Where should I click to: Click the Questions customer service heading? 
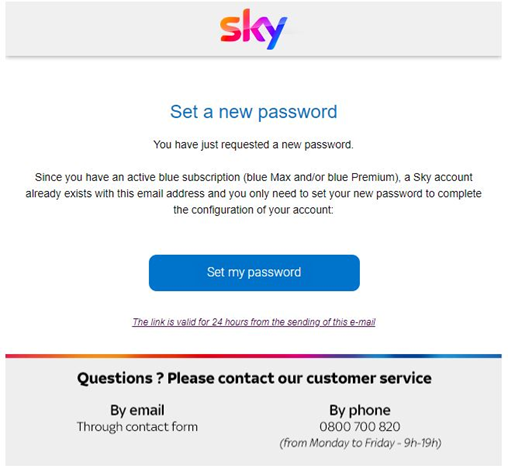[x=254, y=378]
